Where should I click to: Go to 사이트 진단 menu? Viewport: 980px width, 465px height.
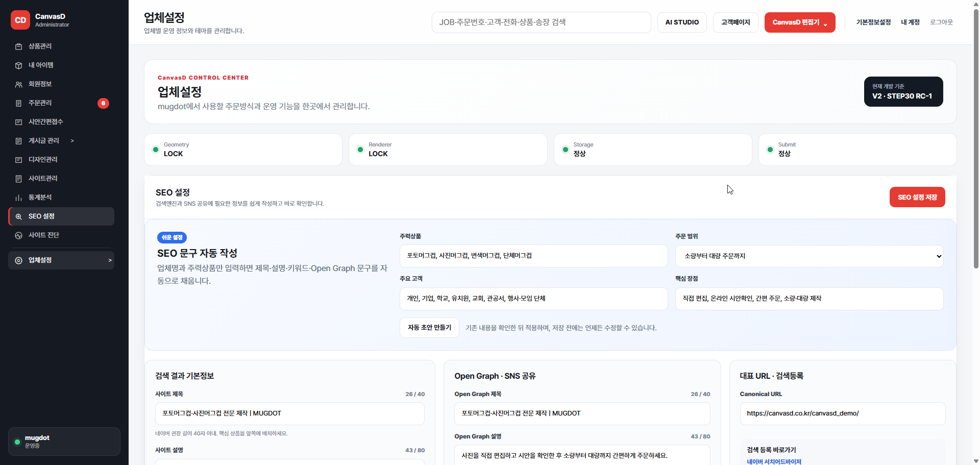(61, 235)
